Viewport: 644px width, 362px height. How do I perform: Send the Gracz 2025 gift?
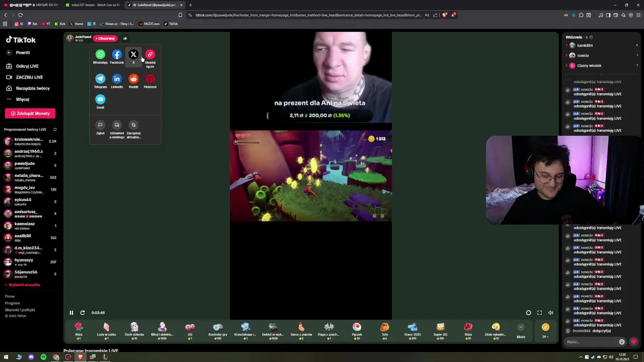click(413, 331)
